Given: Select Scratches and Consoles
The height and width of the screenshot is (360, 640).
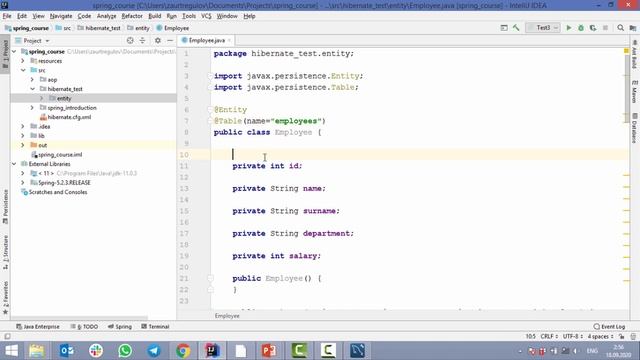Looking at the screenshot, I should pyautogui.click(x=58, y=192).
